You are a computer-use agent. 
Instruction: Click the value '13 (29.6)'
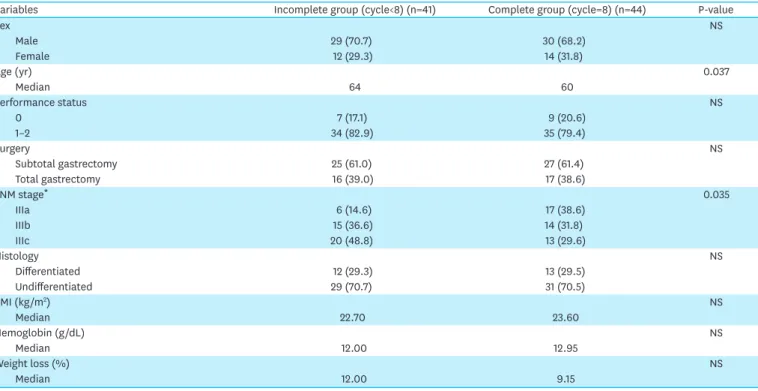(x=564, y=241)
